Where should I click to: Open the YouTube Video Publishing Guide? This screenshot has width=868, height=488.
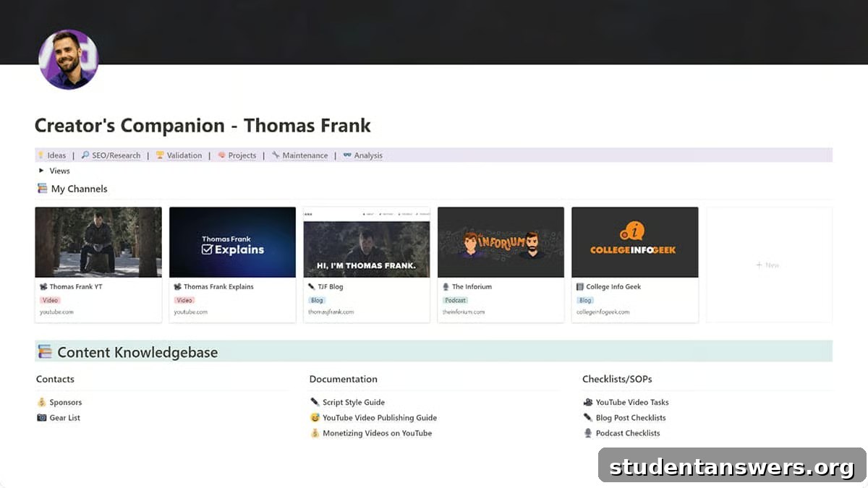click(x=380, y=418)
